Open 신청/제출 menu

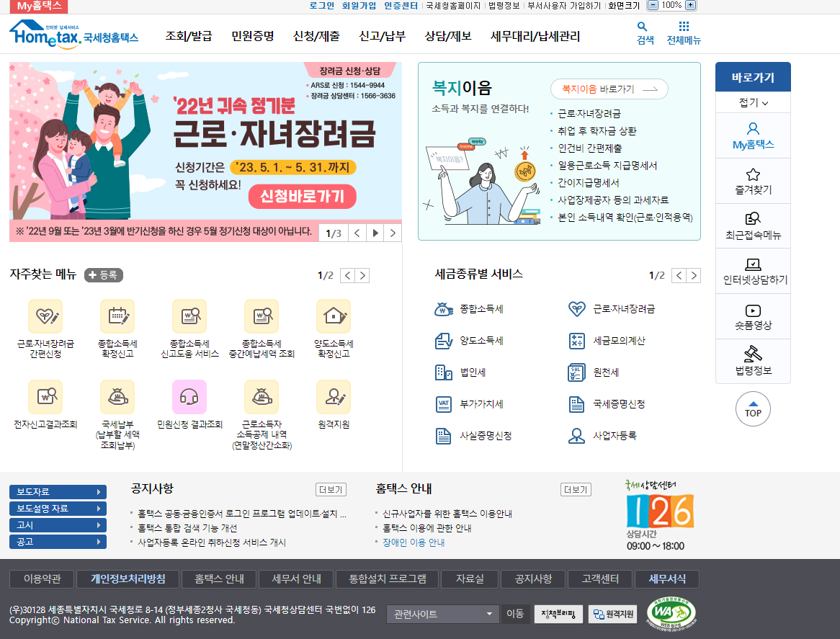coord(316,36)
